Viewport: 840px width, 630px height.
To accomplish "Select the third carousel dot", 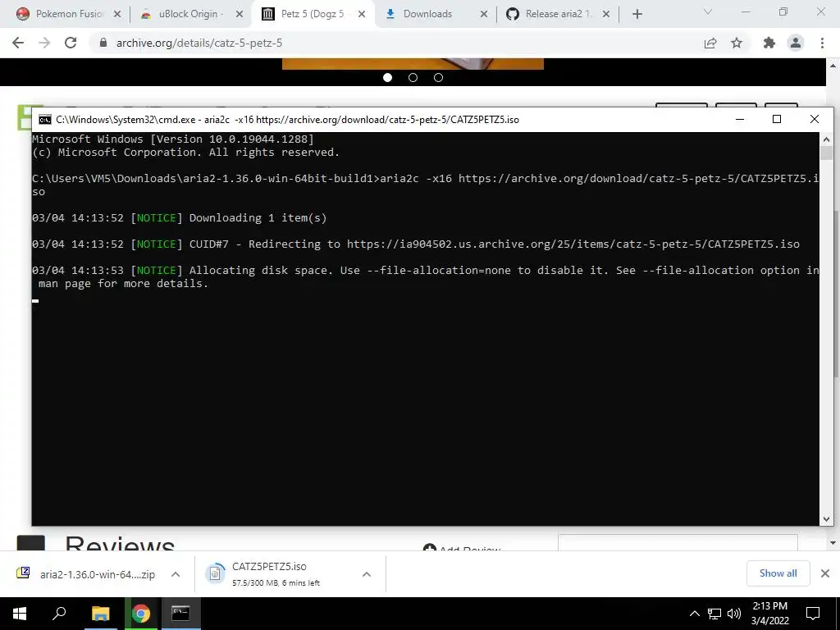I will [x=438, y=78].
